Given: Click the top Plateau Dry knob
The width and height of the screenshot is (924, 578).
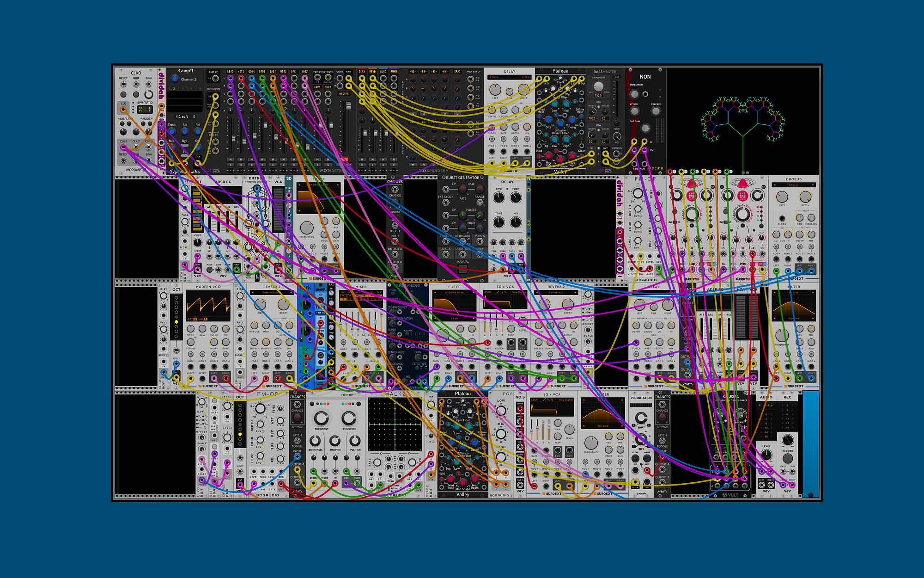Looking at the screenshot, I should coord(553,88).
